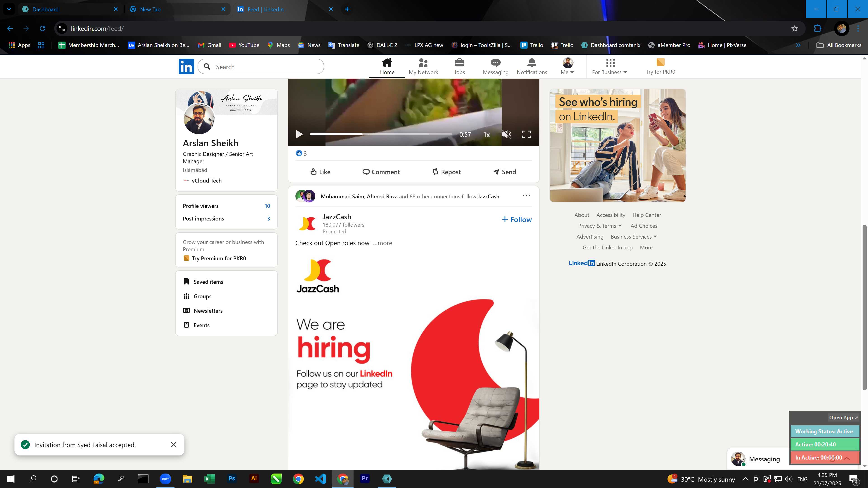Click the See who's hiring ad image
This screenshot has height=488, width=868.
[x=617, y=145]
